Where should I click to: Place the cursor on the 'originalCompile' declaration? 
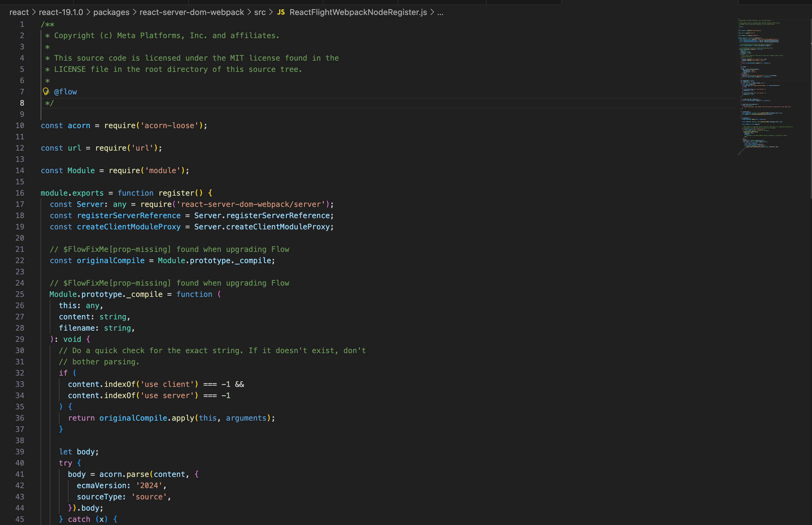coord(110,260)
